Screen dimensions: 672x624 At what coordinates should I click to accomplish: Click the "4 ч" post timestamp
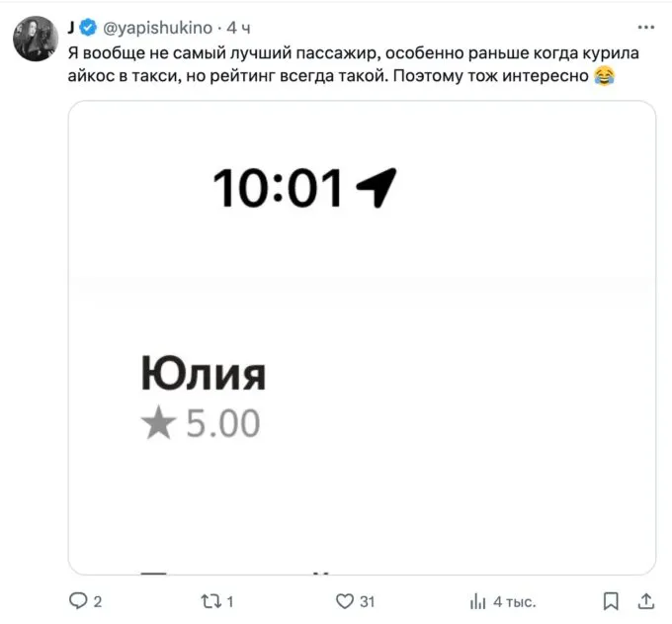click(238, 27)
